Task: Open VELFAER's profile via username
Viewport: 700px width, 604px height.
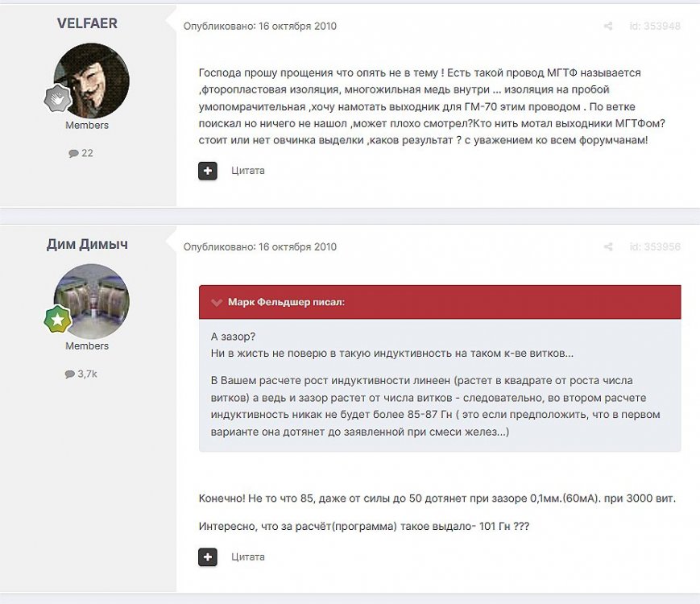Action: [x=87, y=23]
